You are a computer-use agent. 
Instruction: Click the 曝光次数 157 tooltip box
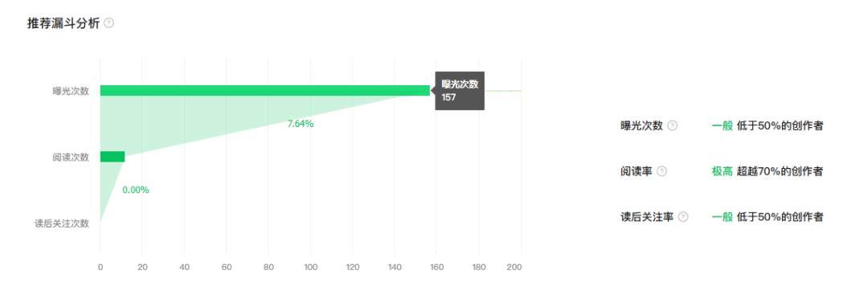pyautogui.click(x=460, y=91)
